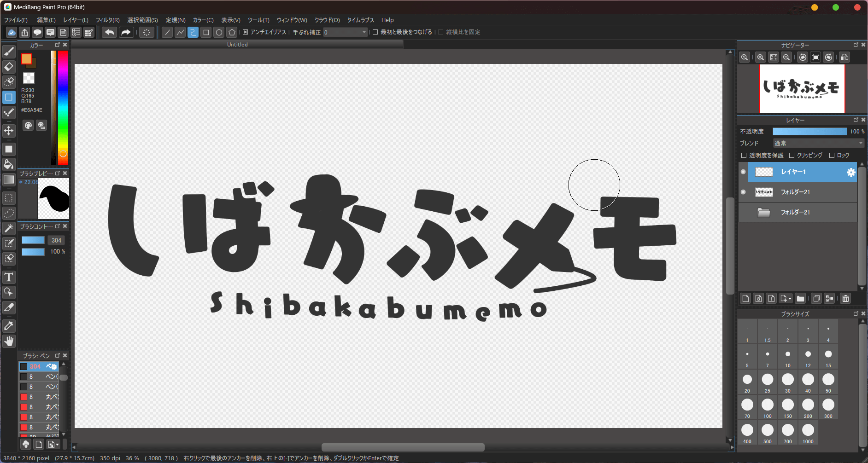Pick the Hand pan tool
The image size is (868, 463).
click(x=9, y=341)
